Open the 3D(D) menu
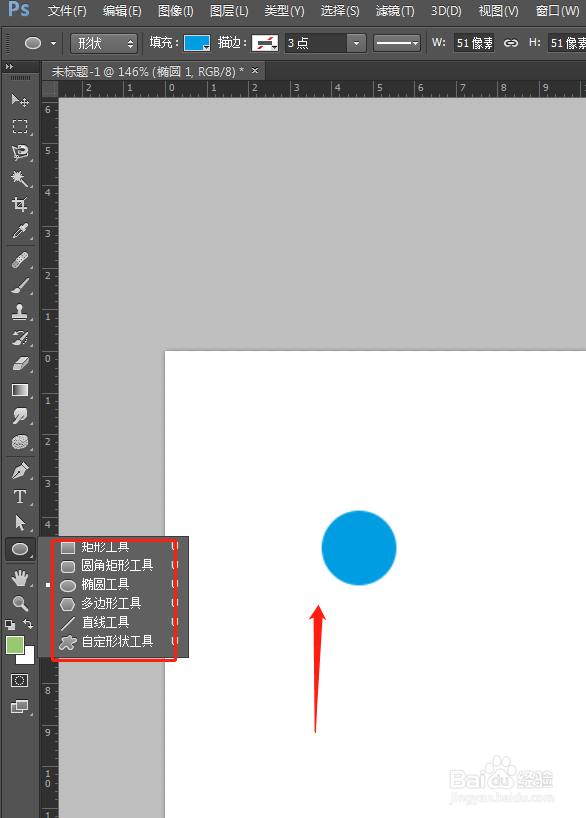 446,11
